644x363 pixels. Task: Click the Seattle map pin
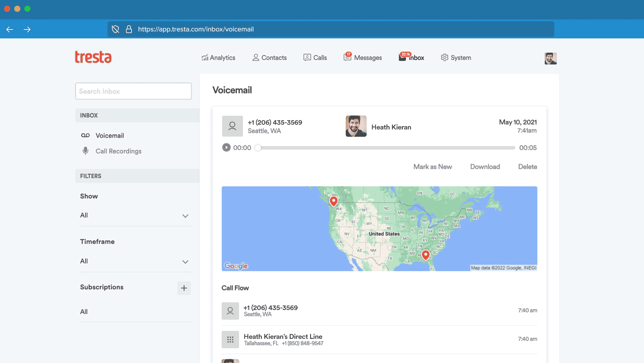click(333, 201)
